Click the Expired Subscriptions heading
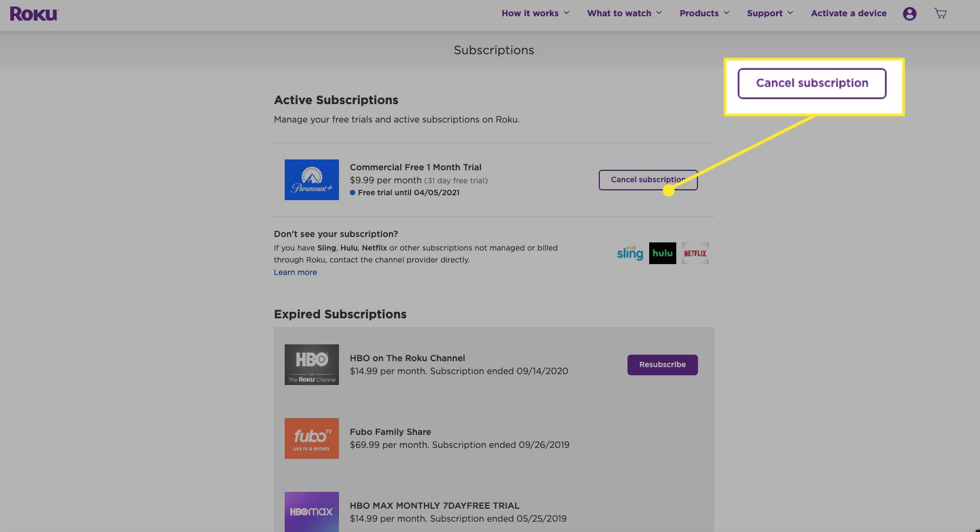Image resolution: width=980 pixels, height=532 pixels. (x=340, y=314)
